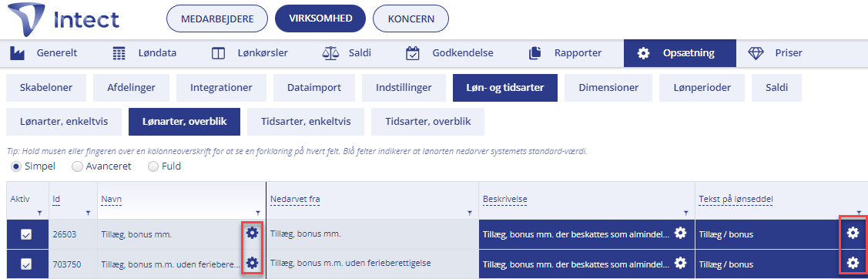Switch to the Tidsarter, overblik tab
This screenshot has width=868, height=279.
[428, 122]
